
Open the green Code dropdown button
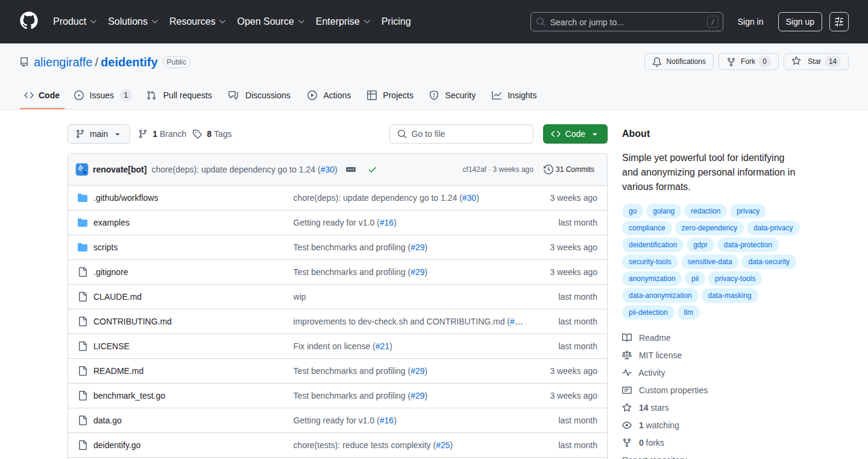[x=575, y=134]
